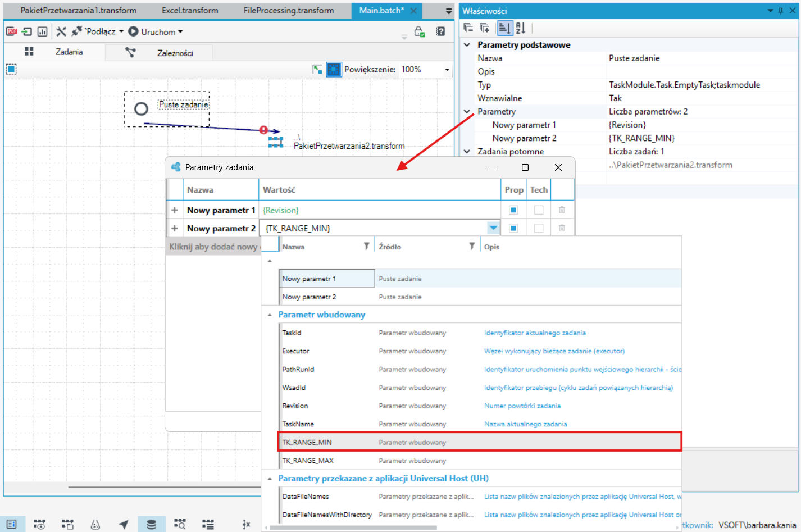
Task: Click the fit-to-window zoom icon
Action: pyautogui.click(x=317, y=69)
